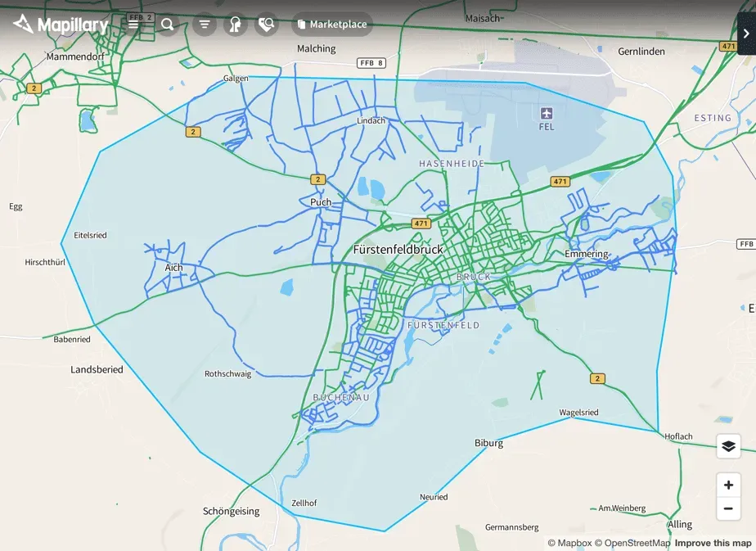Image resolution: width=756 pixels, height=551 pixels.
Task: Open map data AI detections icon
Action: point(236,24)
